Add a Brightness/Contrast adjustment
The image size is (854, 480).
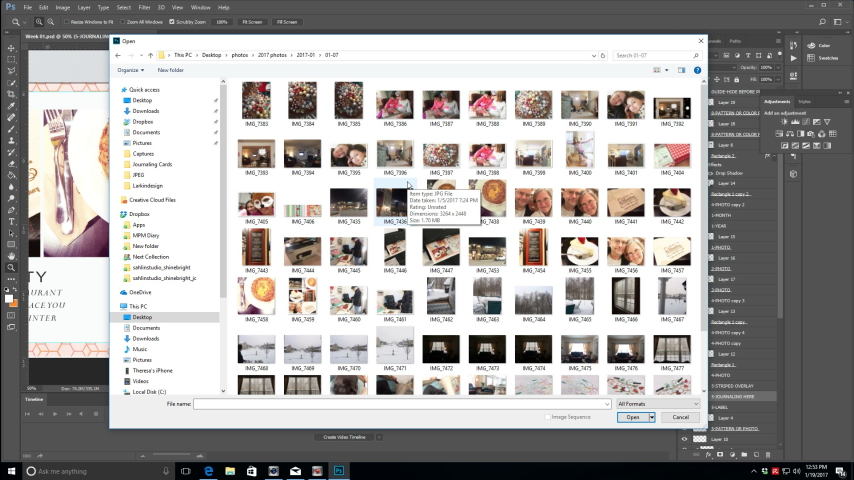784,122
